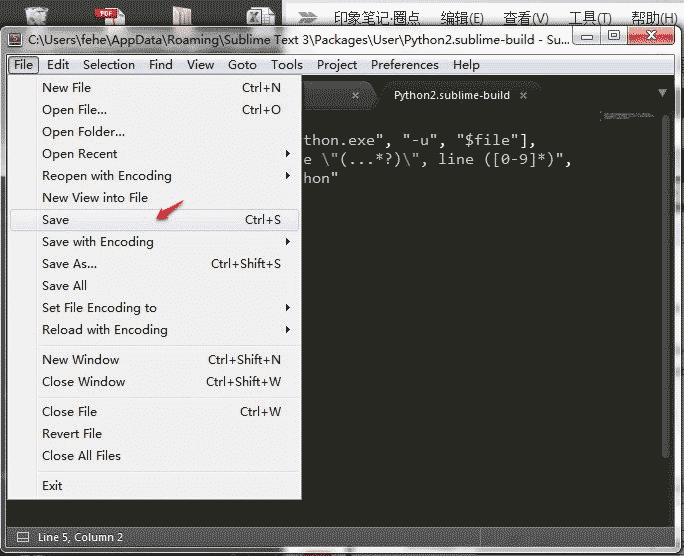Open the tab list dropdown arrow
This screenshot has height=556, width=684.
click(x=662, y=93)
